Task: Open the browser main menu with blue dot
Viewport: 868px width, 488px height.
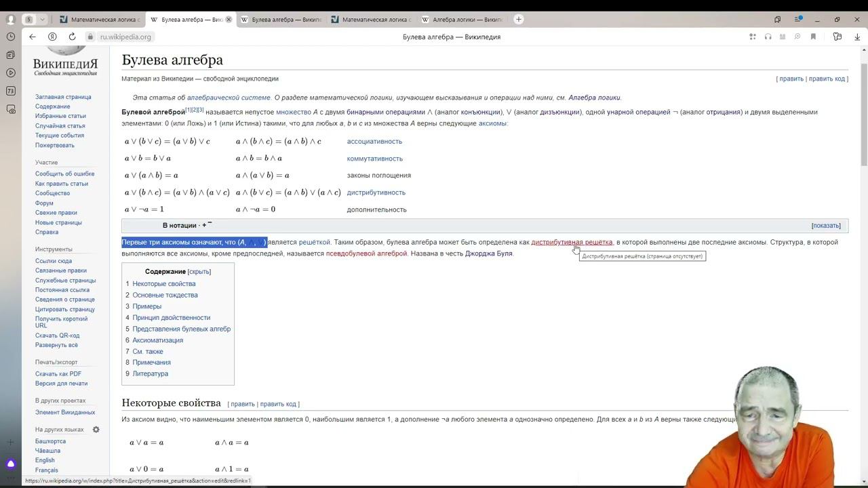Action: coord(800,19)
